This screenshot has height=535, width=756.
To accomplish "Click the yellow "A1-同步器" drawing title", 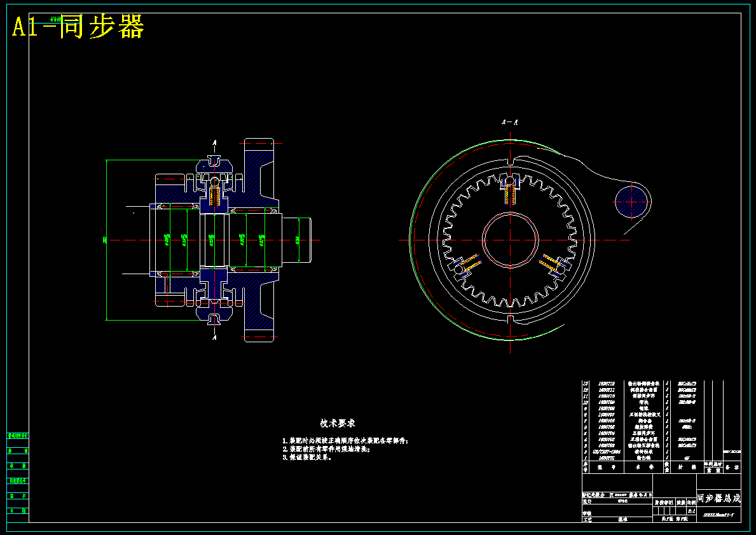I will tap(78, 27).
